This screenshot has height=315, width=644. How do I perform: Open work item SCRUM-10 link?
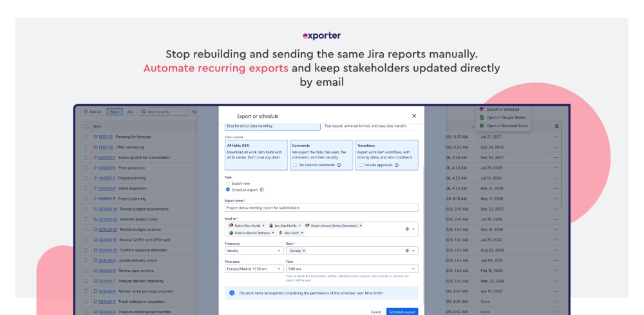[x=108, y=250]
